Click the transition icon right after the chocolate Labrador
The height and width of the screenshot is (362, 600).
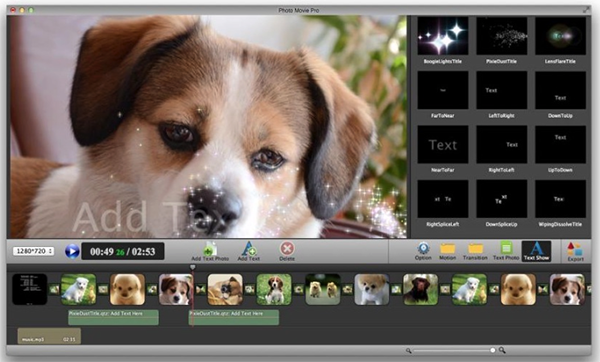[x=445, y=290]
